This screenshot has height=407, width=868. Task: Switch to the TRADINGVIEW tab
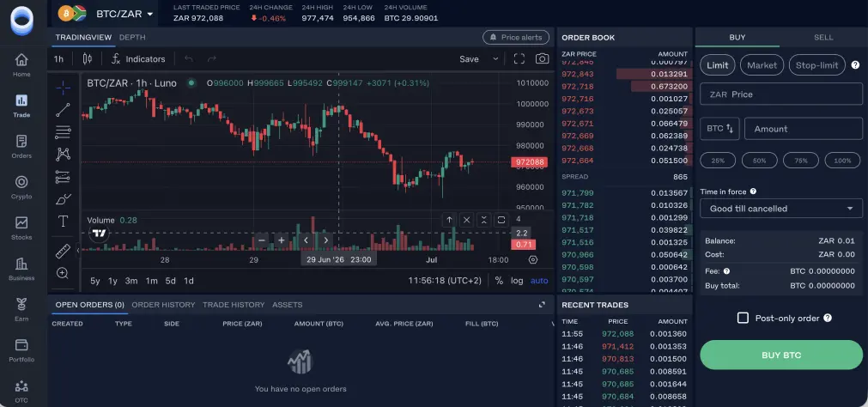[x=83, y=37]
